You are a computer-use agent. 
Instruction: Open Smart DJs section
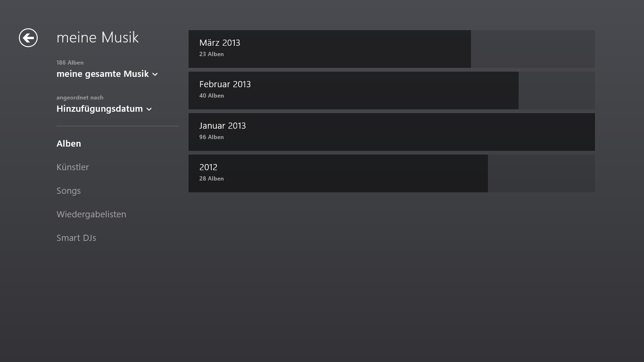(76, 238)
